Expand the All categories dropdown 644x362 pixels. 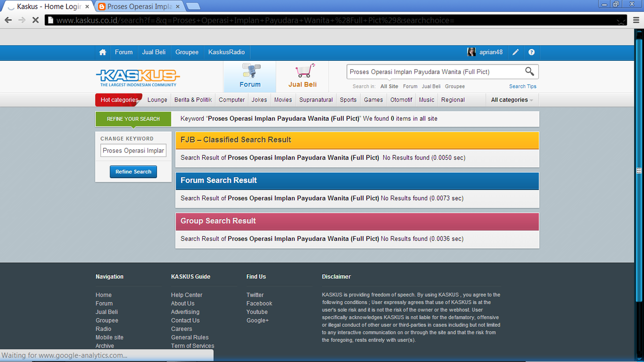click(512, 100)
